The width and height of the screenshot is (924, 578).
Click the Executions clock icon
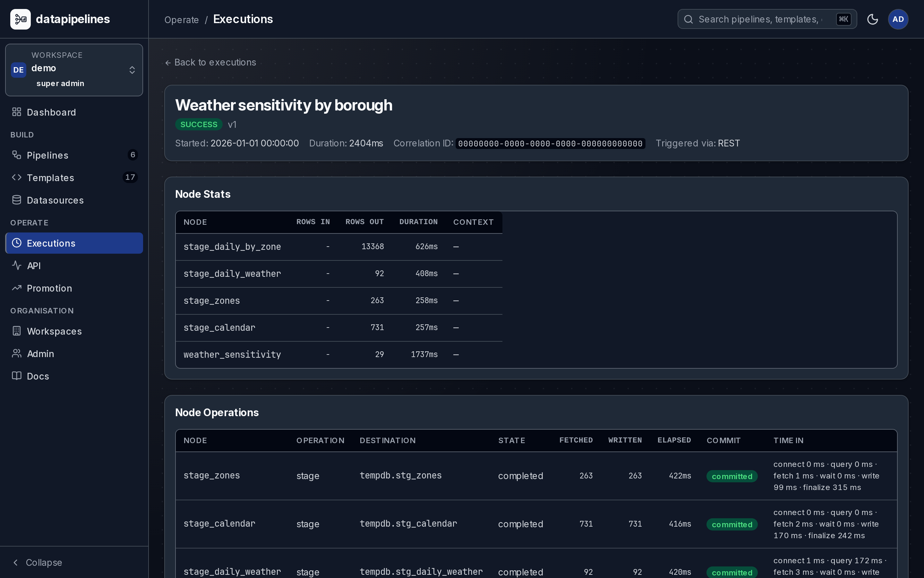pyautogui.click(x=16, y=243)
